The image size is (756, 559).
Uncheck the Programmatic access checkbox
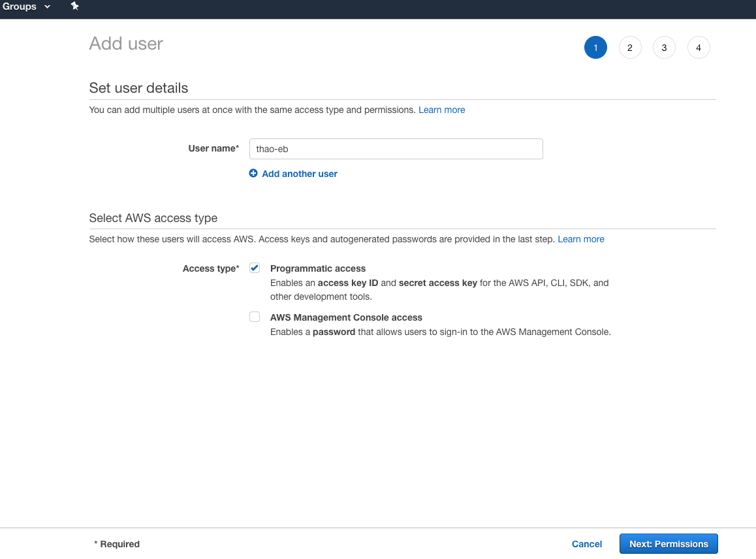pos(255,268)
